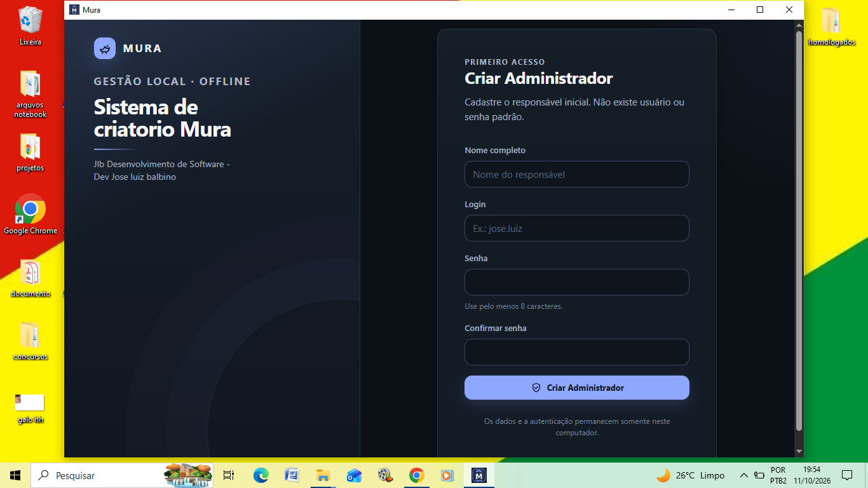The height and width of the screenshot is (488, 868).
Task: Open the notification center icon
Action: pos(847,475)
